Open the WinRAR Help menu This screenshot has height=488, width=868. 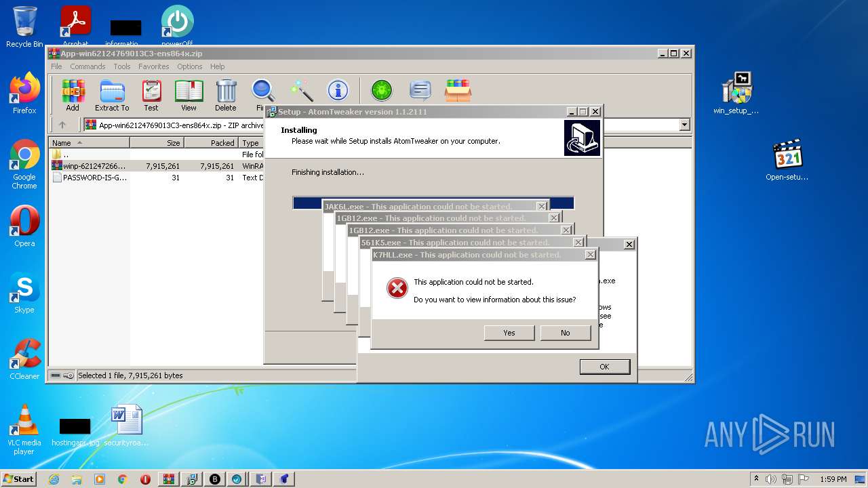(217, 66)
